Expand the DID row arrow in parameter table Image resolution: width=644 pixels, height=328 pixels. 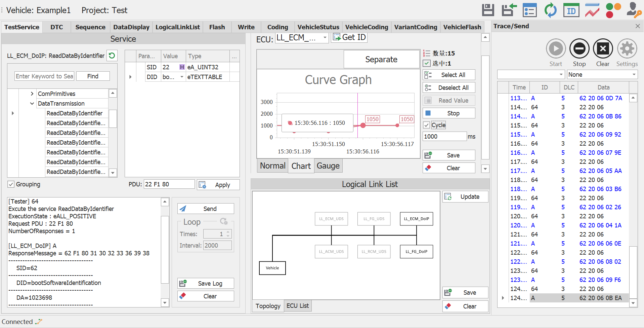[130, 77]
